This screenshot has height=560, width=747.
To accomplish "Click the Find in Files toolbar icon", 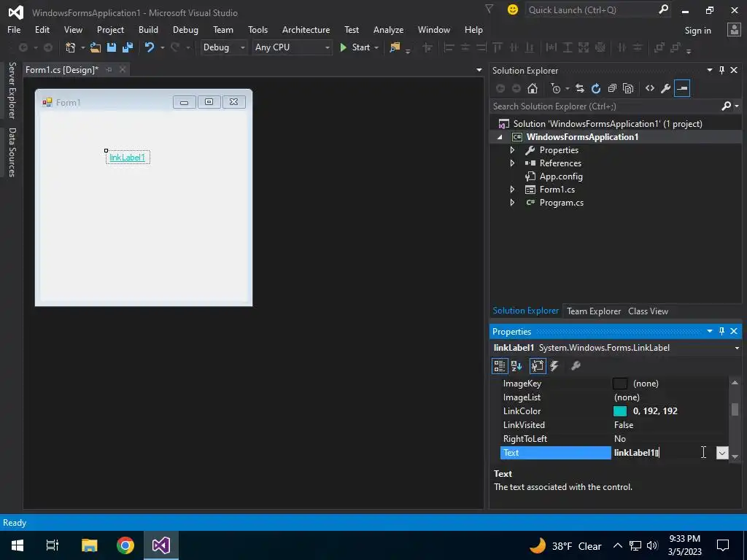I will [395, 47].
